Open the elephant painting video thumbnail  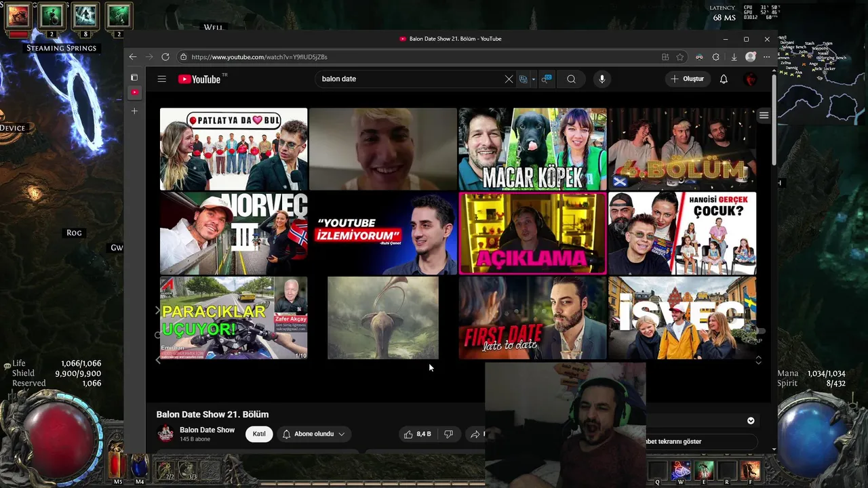(x=383, y=317)
